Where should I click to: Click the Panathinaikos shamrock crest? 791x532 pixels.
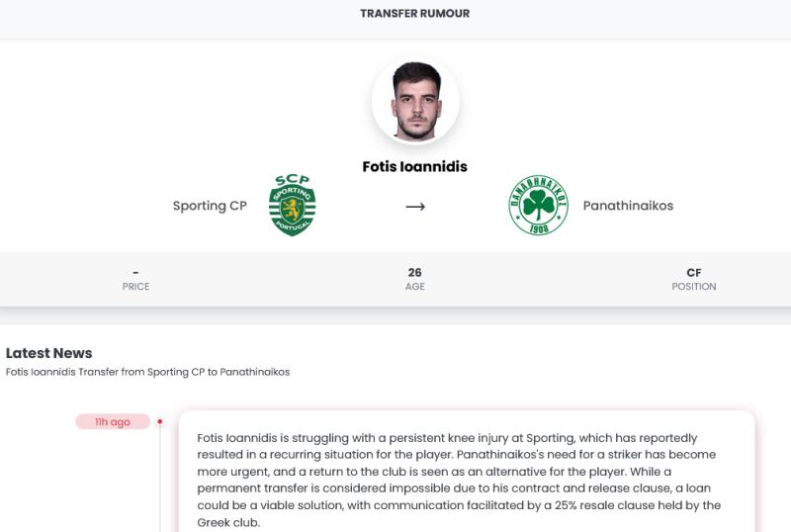(538, 206)
